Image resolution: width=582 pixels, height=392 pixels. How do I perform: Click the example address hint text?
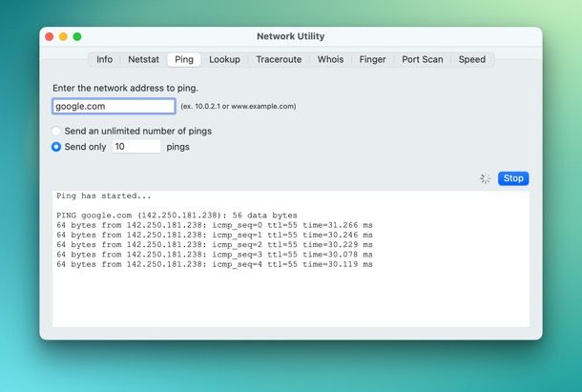(x=239, y=107)
